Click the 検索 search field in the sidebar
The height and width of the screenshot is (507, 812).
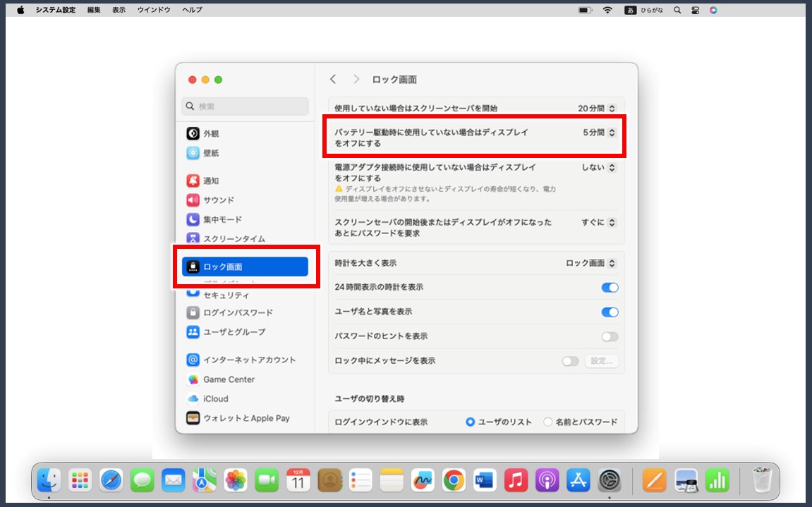[245, 106]
